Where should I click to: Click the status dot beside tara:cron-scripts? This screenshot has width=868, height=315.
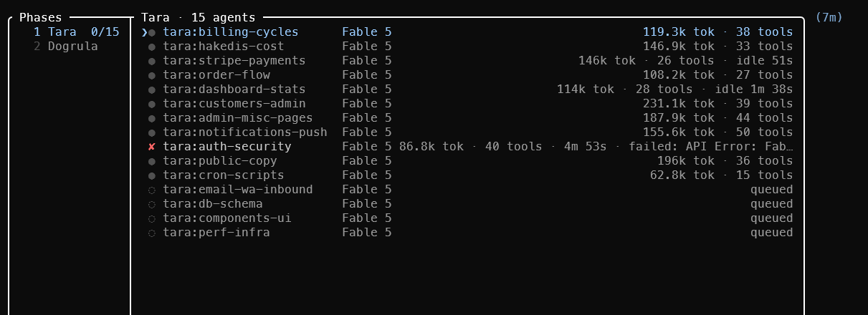click(151, 175)
